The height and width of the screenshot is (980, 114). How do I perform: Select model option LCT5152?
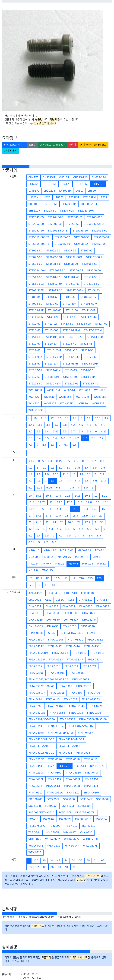click(98, 184)
